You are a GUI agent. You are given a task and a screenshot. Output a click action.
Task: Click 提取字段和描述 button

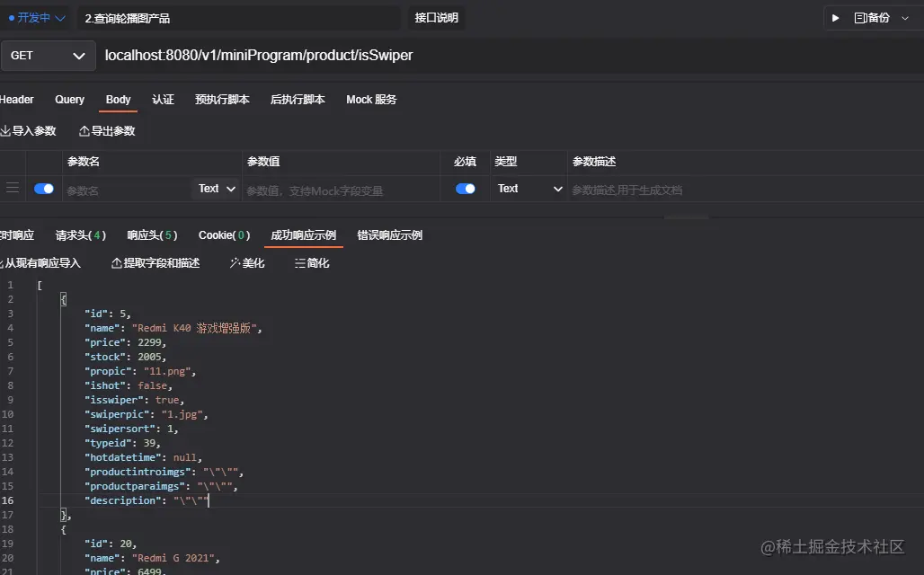[155, 262]
